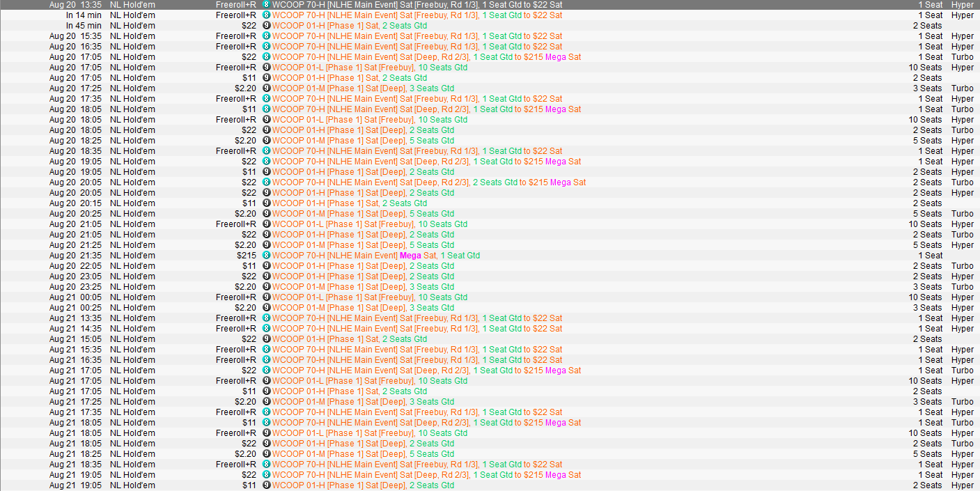The height and width of the screenshot is (491, 980).
Task: Click the 'Aug 21 16:35' start time cell
Action: pyautogui.click(x=75, y=359)
